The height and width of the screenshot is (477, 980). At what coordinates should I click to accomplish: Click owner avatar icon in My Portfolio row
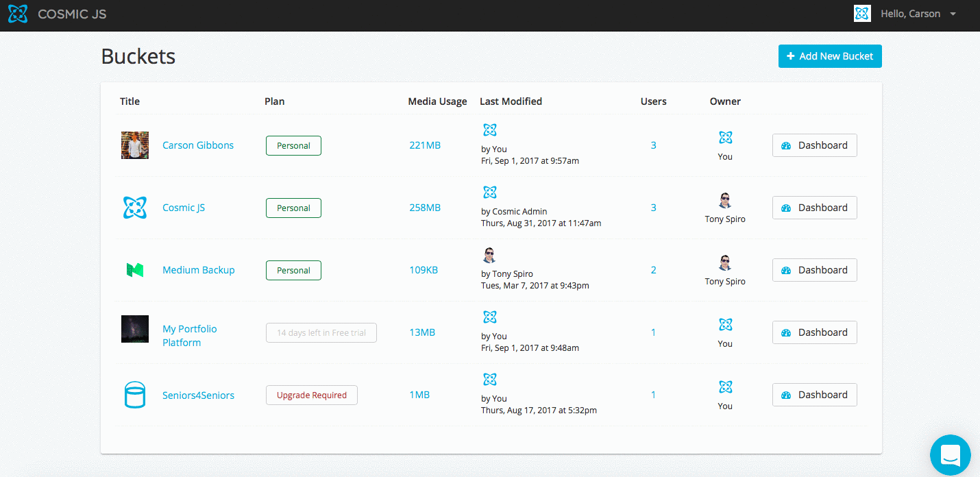tap(725, 325)
